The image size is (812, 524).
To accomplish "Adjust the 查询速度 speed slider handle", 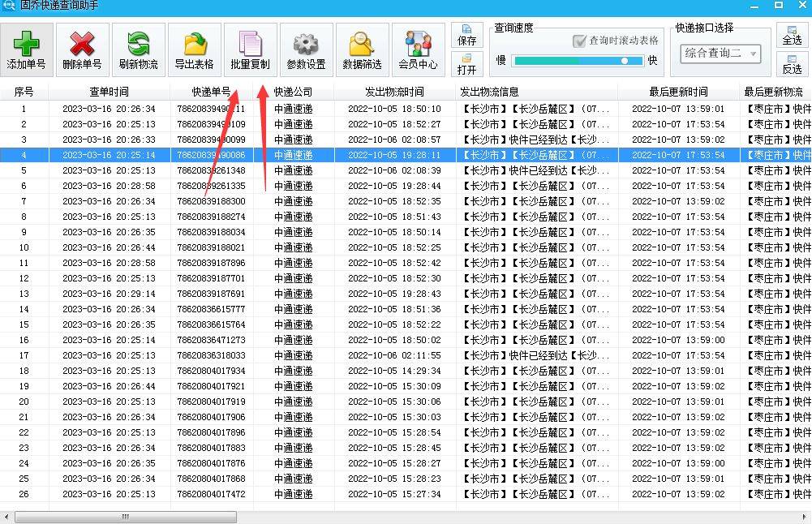I will pos(625,61).
